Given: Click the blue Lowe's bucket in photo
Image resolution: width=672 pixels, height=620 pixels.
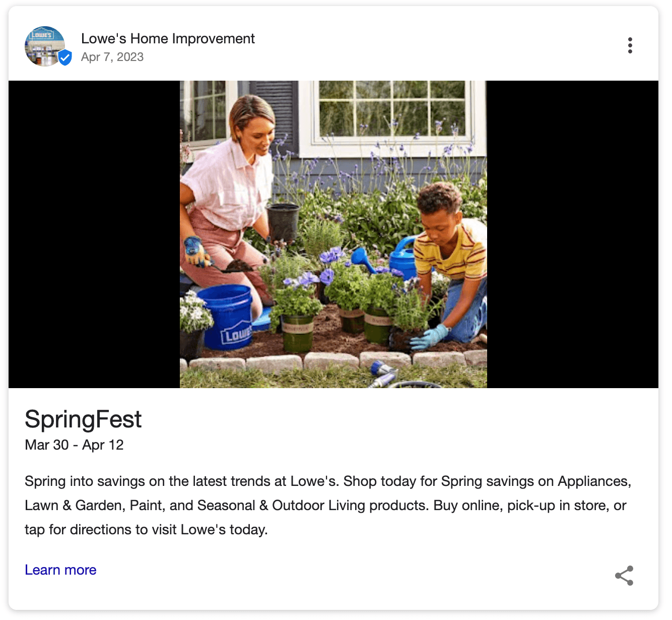Looking at the screenshot, I should (227, 315).
